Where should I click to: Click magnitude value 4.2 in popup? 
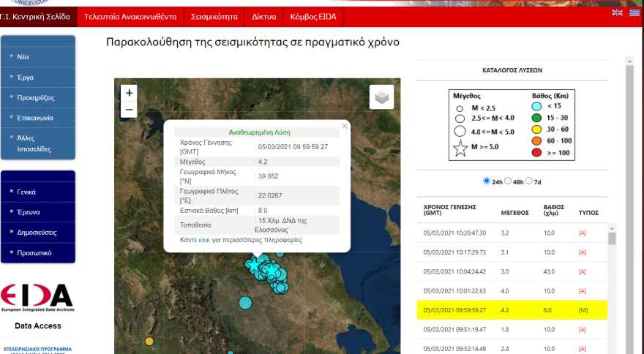(x=263, y=162)
